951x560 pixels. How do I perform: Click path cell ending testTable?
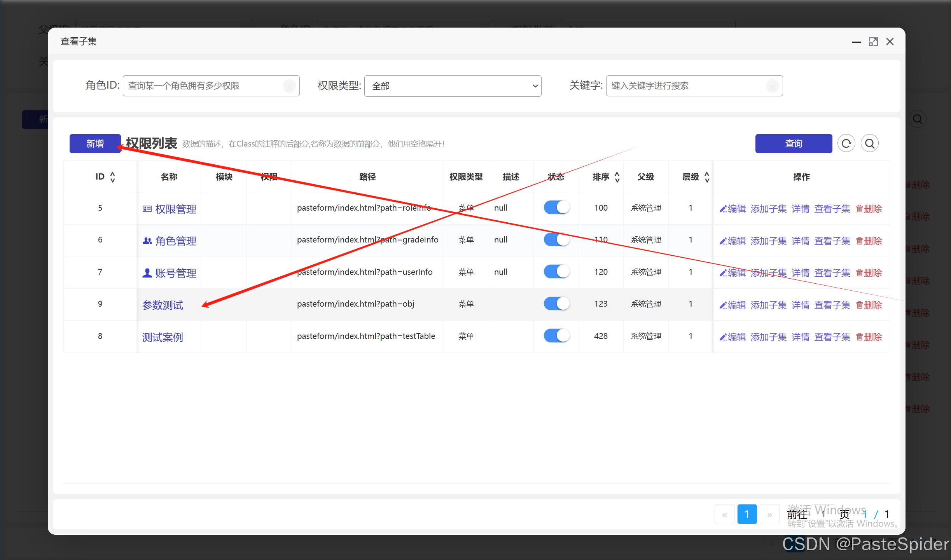click(x=366, y=336)
